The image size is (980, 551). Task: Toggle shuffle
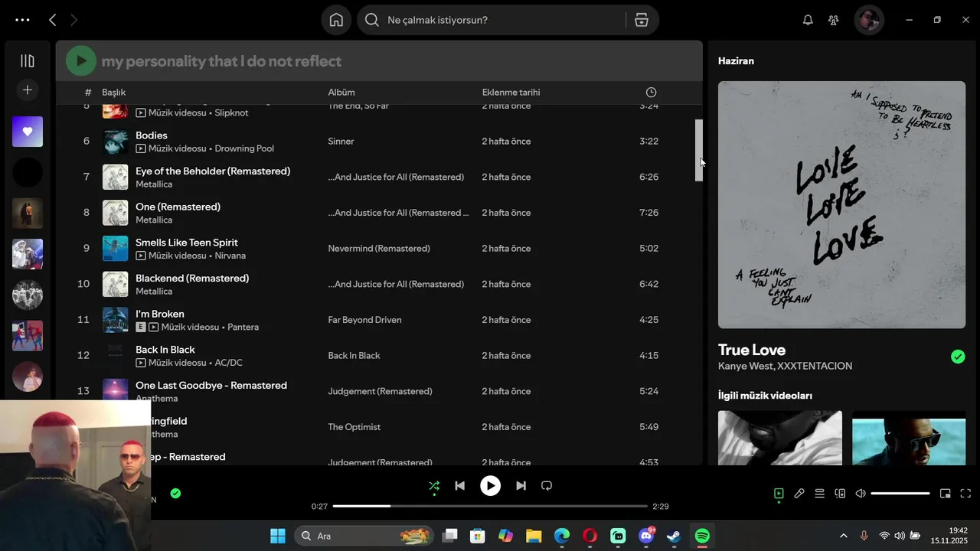pos(434,486)
